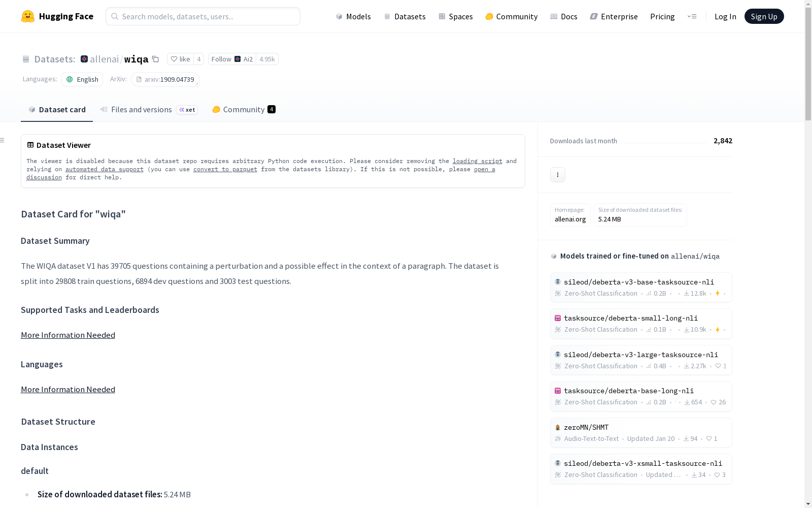Click the tasksource avatar on deberta-small-long-nli
This screenshot has height=508, width=812.
coord(558,318)
